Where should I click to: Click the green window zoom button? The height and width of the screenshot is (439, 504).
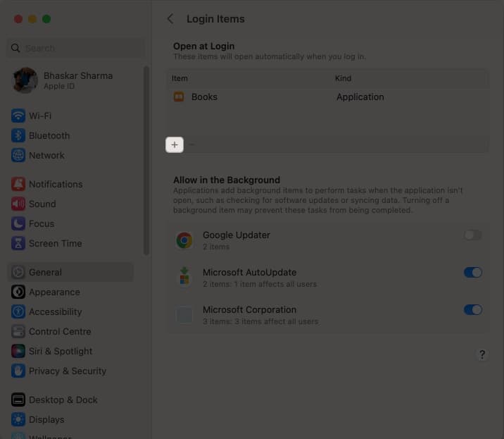(x=46, y=19)
